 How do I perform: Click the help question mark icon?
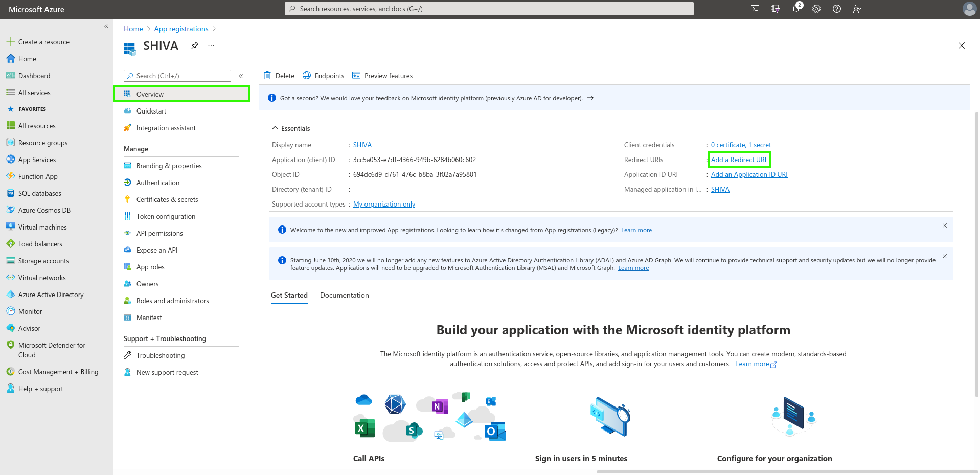pos(837,9)
